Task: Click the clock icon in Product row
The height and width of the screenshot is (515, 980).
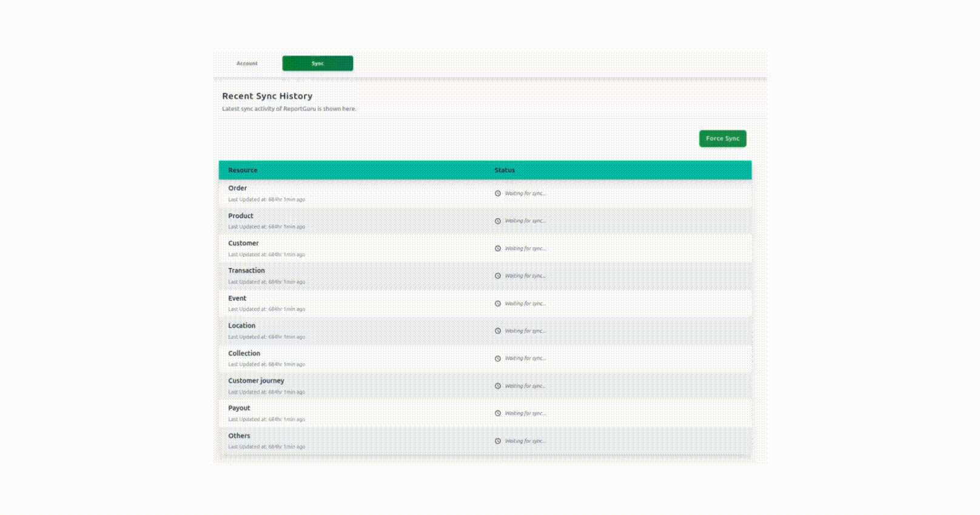Action: pos(498,221)
